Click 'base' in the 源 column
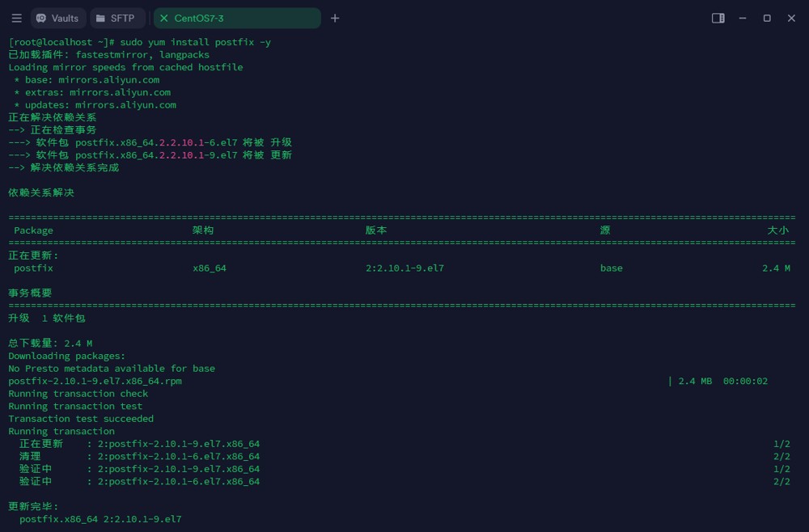Image resolution: width=809 pixels, height=532 pixels. pos(612,268)
